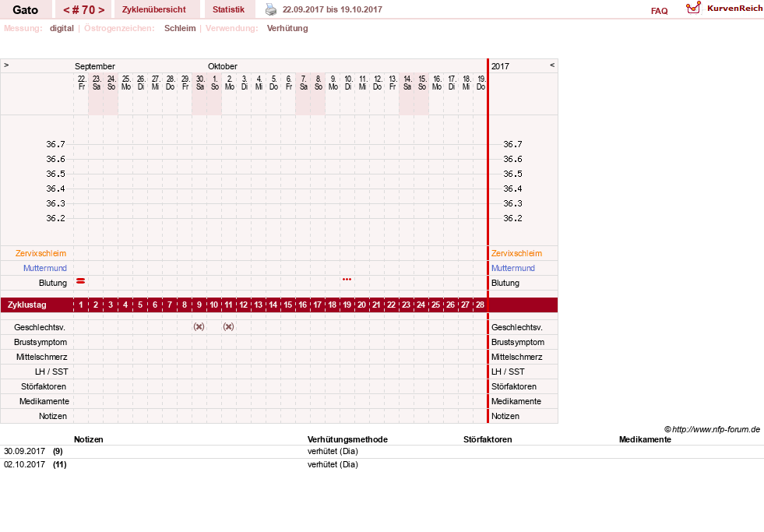Click the 02.10.2017 (11) notes entry

pyautogui.click(x=35, y=464)
